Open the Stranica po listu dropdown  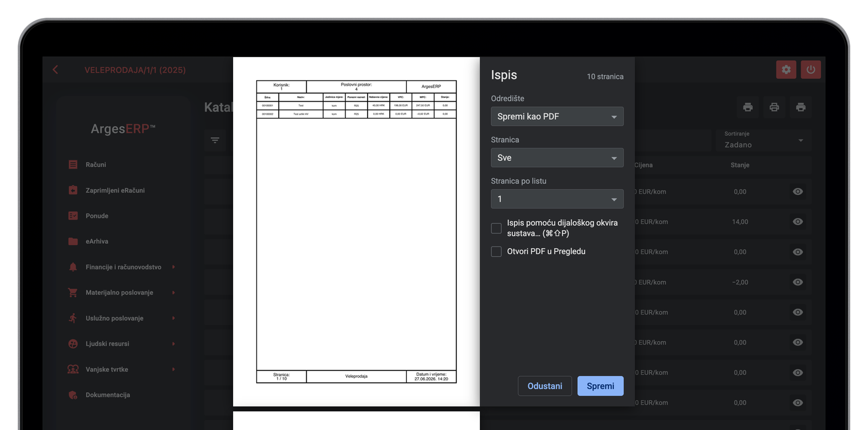[557, 199]
